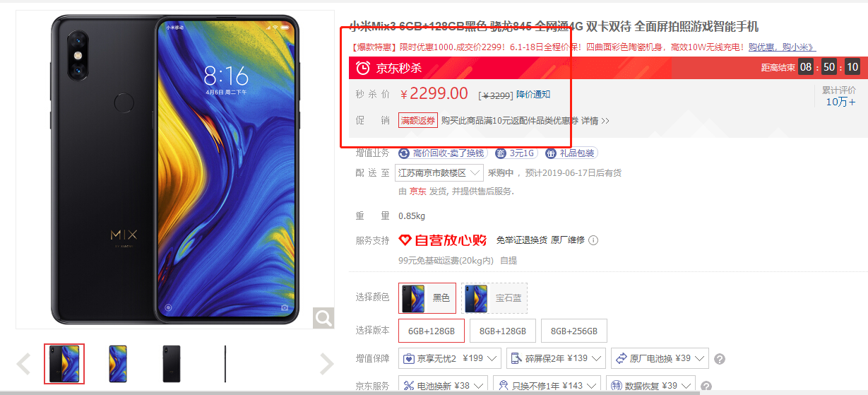Click help question icon next to 原厂电池换
This screenshot has height=395, width=868.
click(x=720, y=359)
